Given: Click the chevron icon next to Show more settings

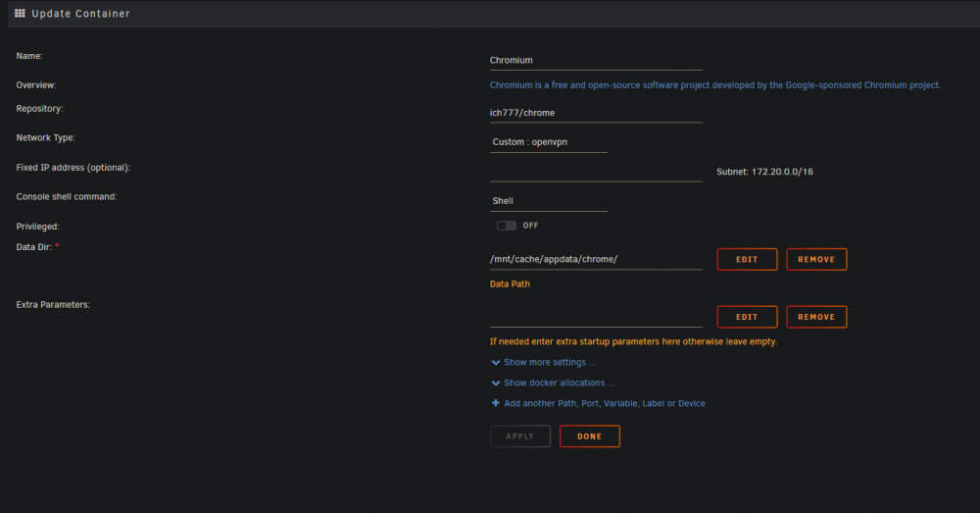Looking at the screenshot, I should point(496,362).
